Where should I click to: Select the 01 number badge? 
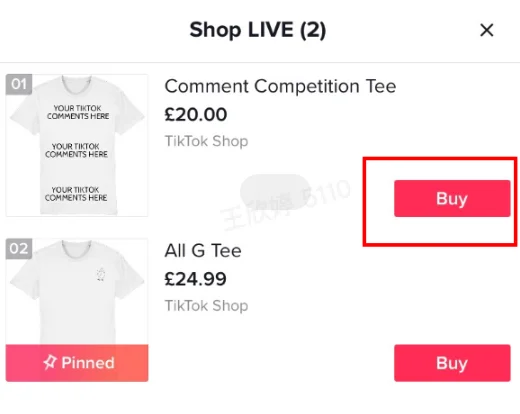19,84
